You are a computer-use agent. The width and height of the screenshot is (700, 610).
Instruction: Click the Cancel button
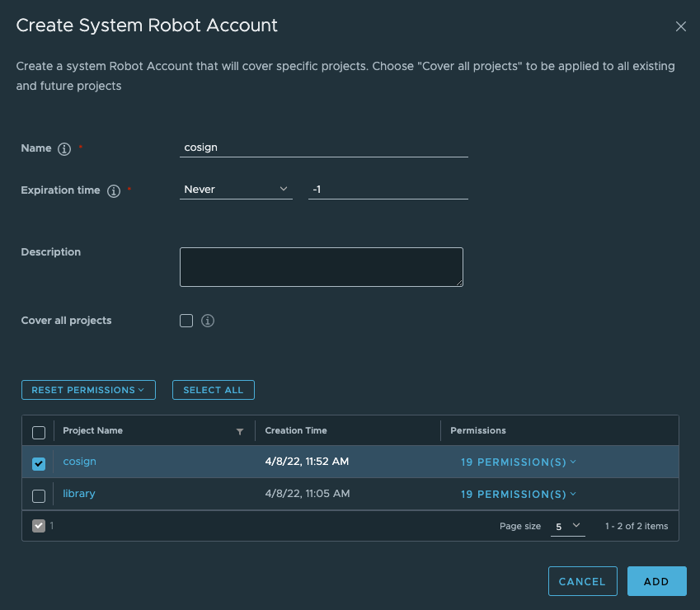point(583,581)
